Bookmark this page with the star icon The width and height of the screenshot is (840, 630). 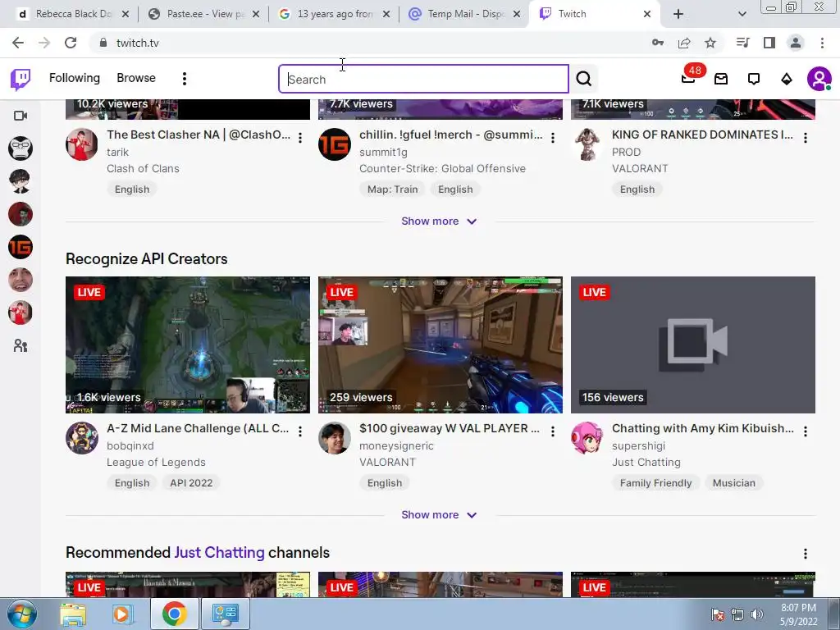click(710, 43)
